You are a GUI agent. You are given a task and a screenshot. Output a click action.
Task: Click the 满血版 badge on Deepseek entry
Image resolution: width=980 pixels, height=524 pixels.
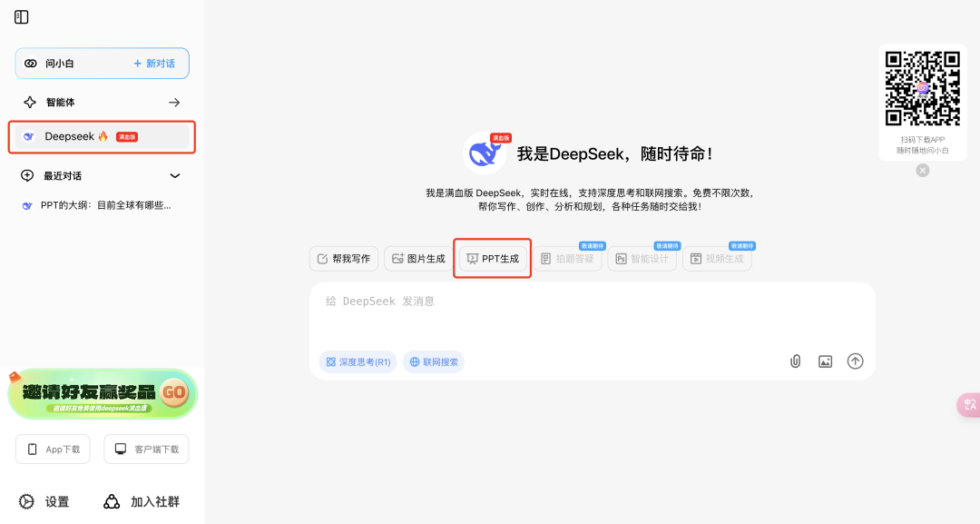coord(127,136)
